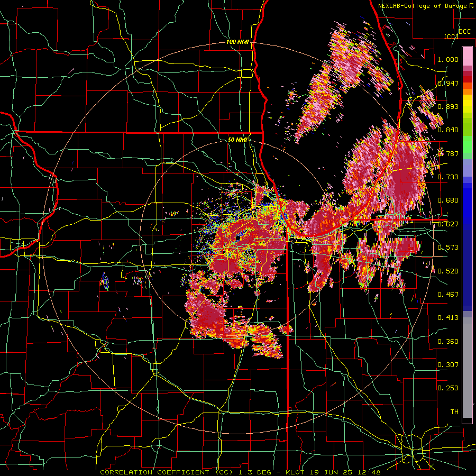The image size is (476, 476).
Task: Select the 0.893 legend value
Action: click(448, 106)
